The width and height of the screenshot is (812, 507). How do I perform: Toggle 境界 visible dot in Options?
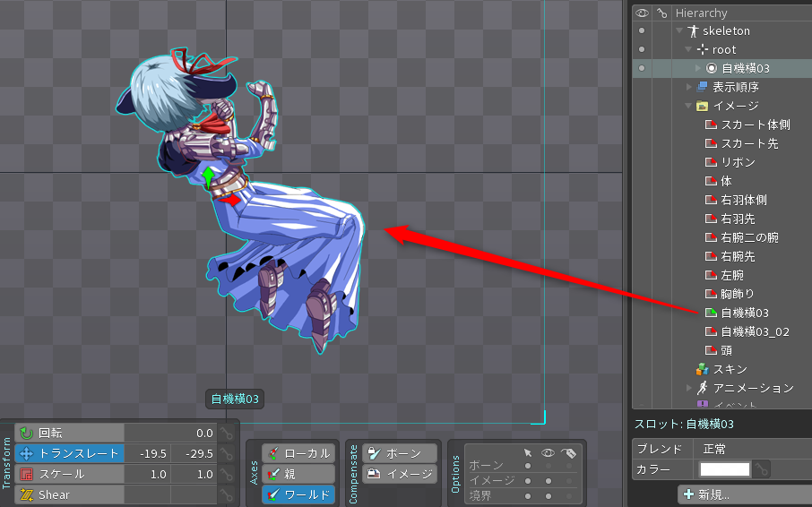pyautogui.click(x=548, y=495)
